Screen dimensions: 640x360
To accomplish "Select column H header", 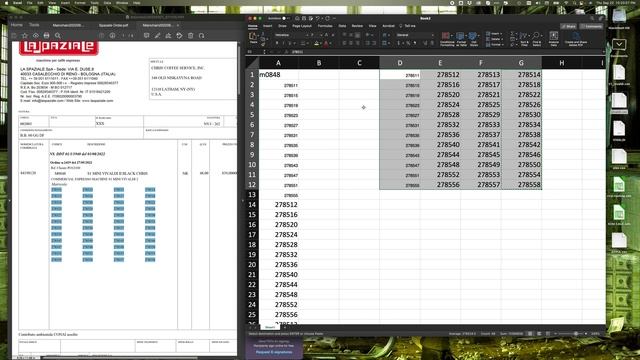I will (x=562, y=62).
